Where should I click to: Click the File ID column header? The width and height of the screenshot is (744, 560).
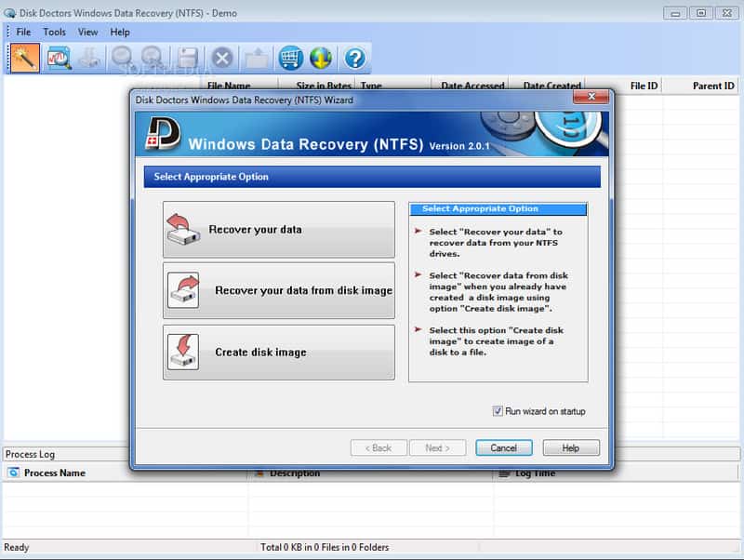point(644,86)
